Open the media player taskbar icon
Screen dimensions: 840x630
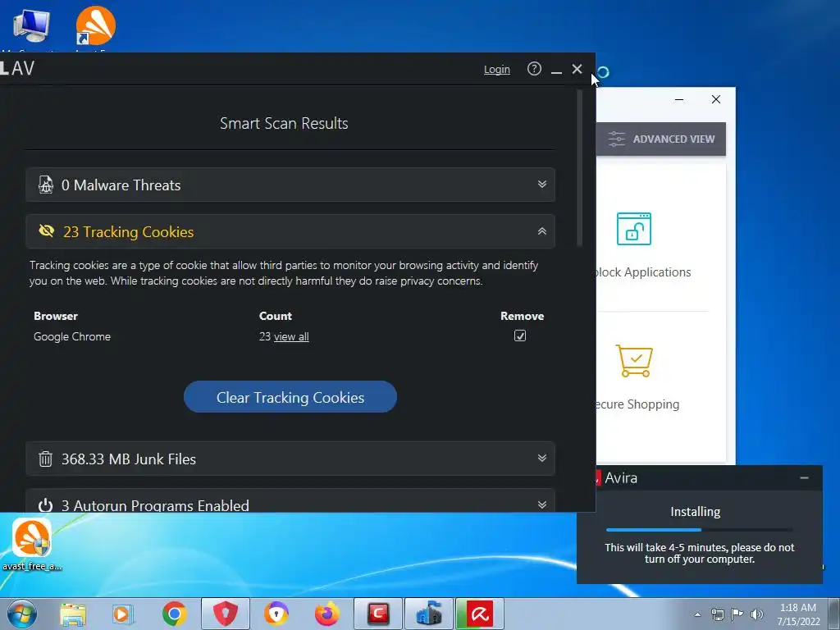pos(122,614)
